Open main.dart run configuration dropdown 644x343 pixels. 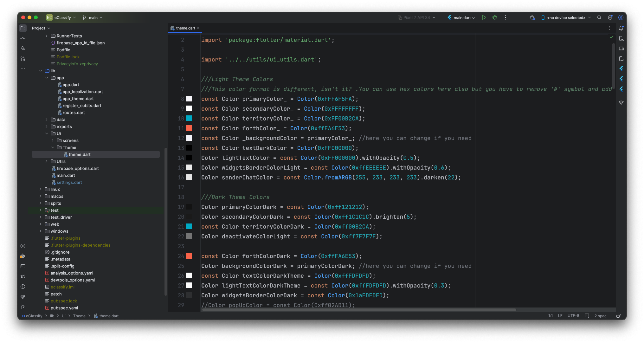pyautogui.click(x=461, y=17)
